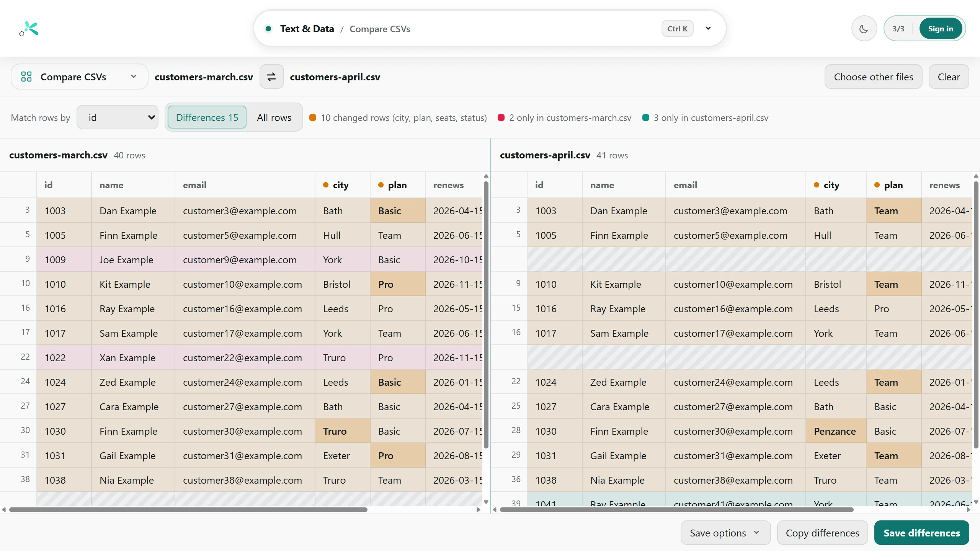Click the city column header in april table
Screen dimensions: 980x551
[836, 185]
